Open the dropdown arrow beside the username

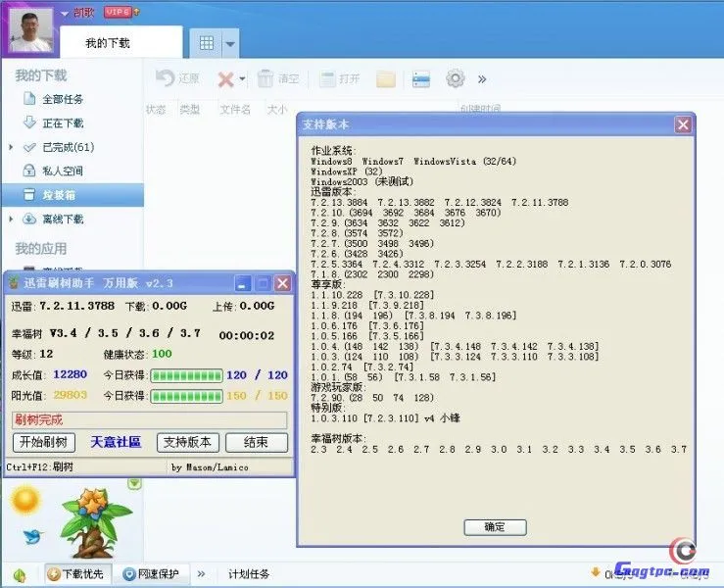point(65,14)
